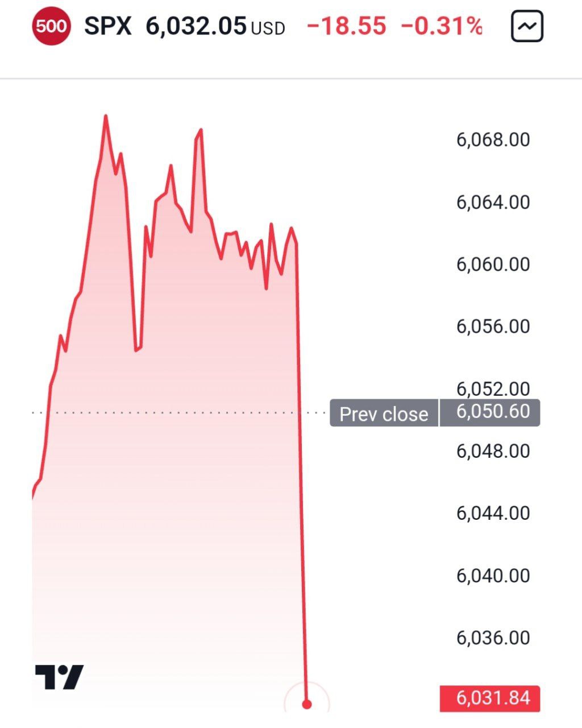This screenshot has width=582, height=728.
Task: Click the red S&P 500 logo icon
Action: click(51, 26)
